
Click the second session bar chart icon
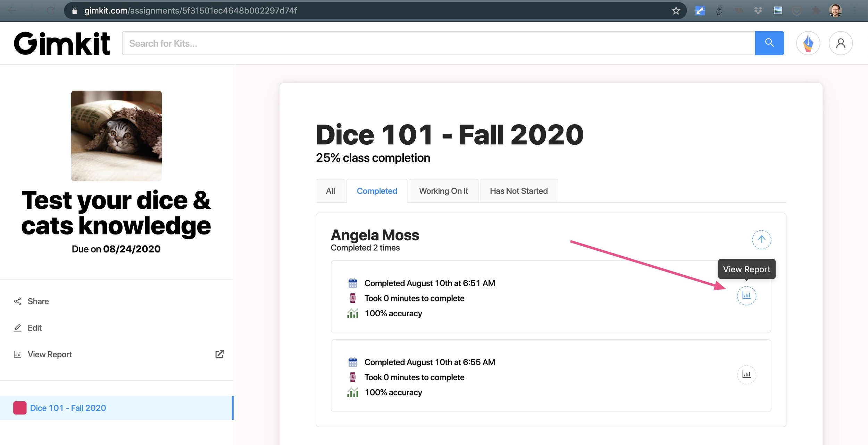(x=746, y=374)
